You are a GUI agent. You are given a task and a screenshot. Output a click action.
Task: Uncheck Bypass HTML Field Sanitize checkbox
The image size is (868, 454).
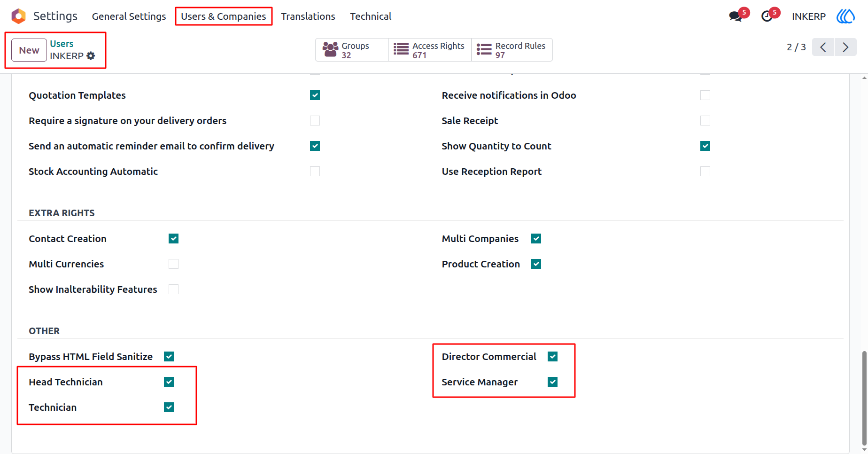pos(169,357)
